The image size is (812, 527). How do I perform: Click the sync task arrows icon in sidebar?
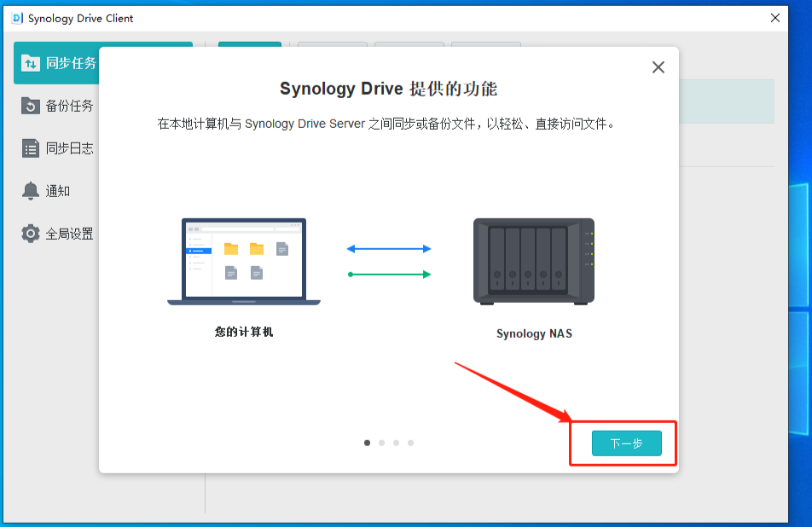[31, 63]
